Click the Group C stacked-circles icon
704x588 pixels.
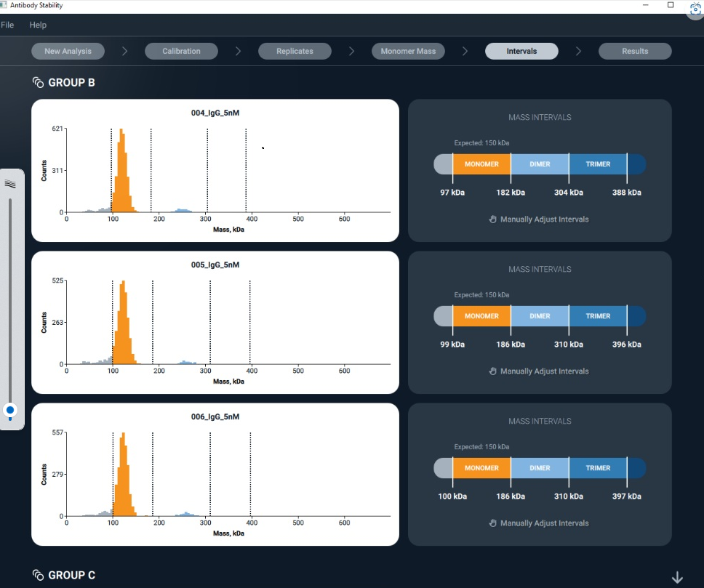pyautogui.click(x=39, y=575)
